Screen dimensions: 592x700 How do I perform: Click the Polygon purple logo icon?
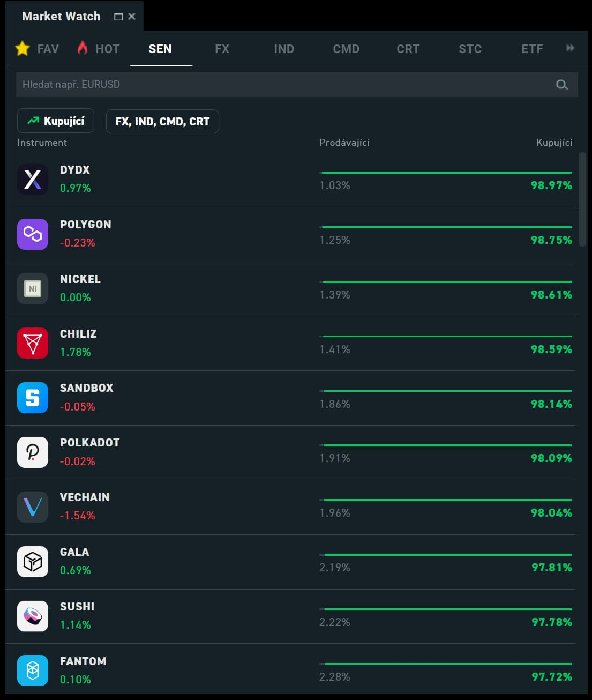[x=33, y=234]
